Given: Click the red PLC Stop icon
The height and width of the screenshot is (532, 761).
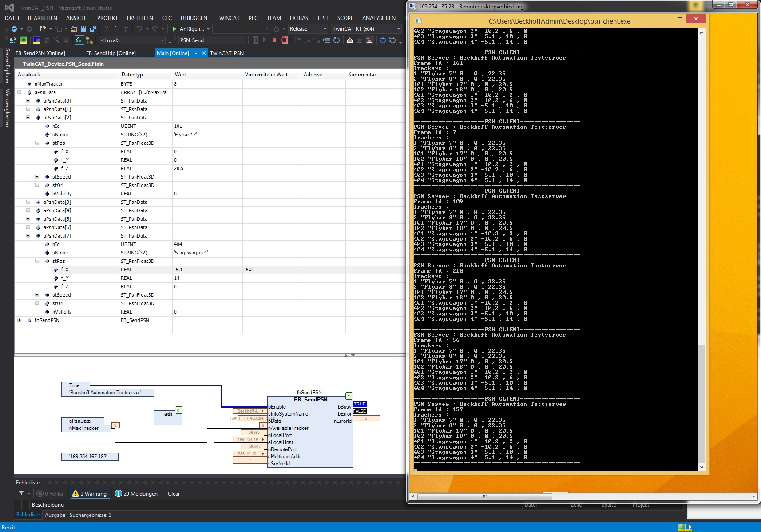Looking at the screenshot, I should (x=274, y=40).
